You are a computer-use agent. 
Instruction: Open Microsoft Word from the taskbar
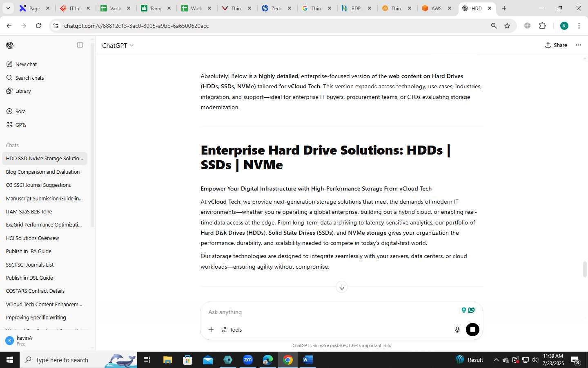[x=308, y=360]
